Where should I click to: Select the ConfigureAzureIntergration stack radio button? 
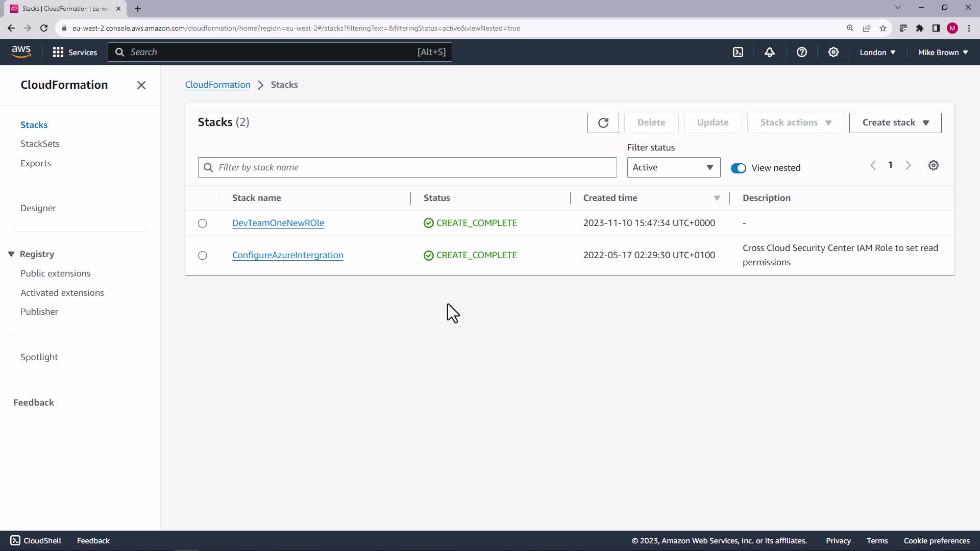tap(203, 256)
